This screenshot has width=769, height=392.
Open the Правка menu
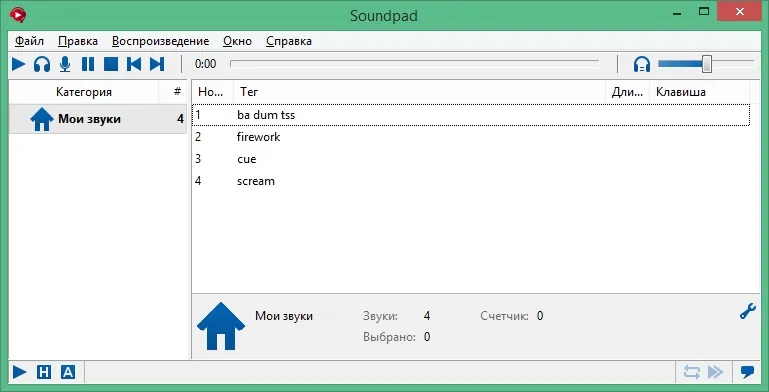coord(78,41)
